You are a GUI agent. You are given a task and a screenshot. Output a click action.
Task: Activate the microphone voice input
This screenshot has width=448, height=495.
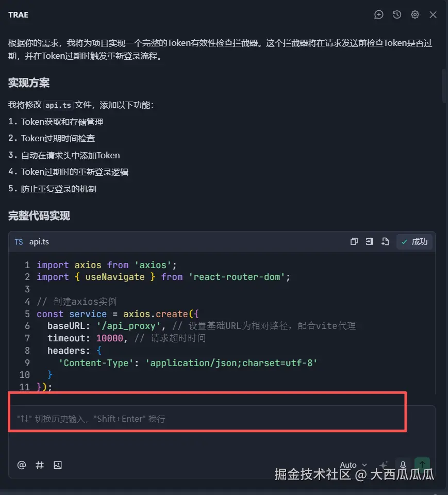tap(403, 465)
